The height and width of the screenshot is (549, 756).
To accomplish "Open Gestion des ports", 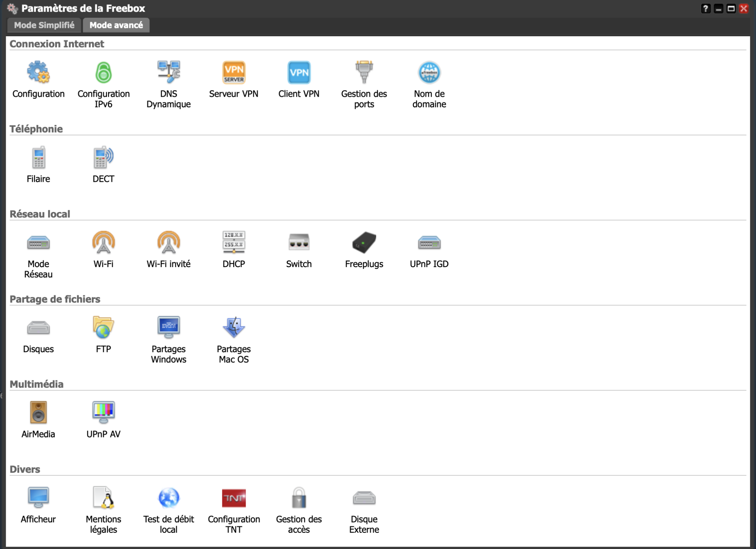I will (364, 72).
